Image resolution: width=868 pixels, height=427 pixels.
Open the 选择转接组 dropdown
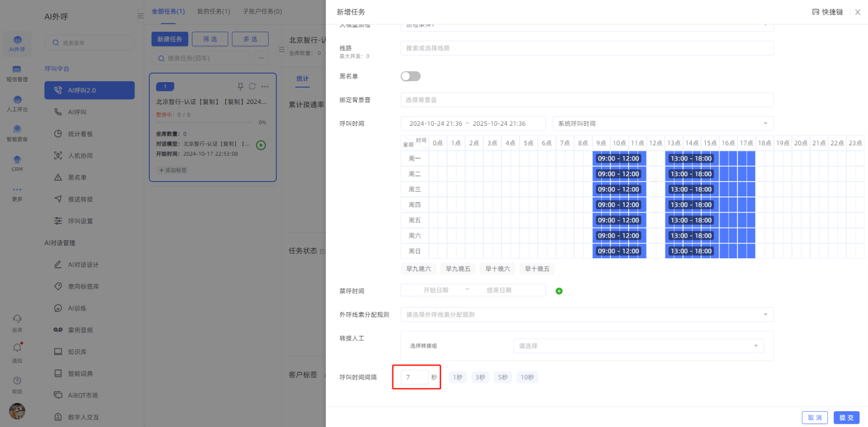[638, 346]
